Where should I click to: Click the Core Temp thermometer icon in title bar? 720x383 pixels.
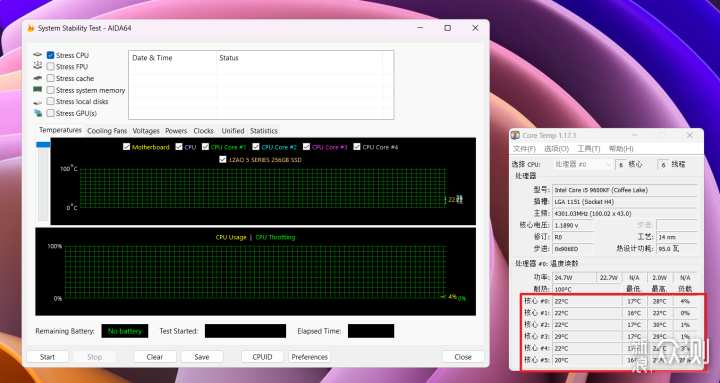(x=515, y=135)
